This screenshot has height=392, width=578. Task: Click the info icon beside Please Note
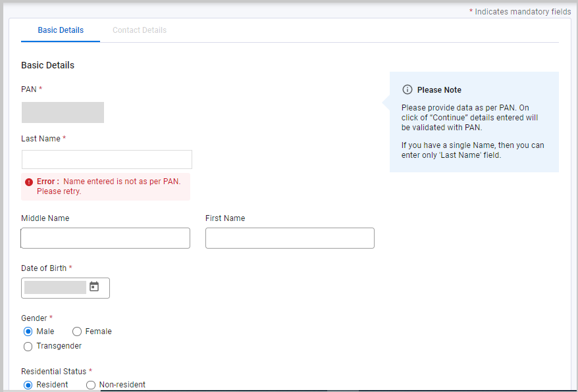(x=407, y=89)
